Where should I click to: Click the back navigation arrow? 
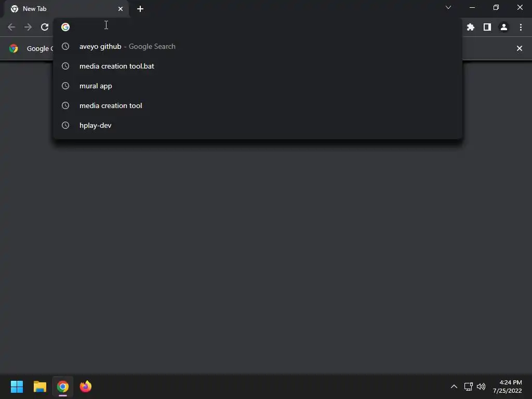pyautogui.click(x=11, y=27)
